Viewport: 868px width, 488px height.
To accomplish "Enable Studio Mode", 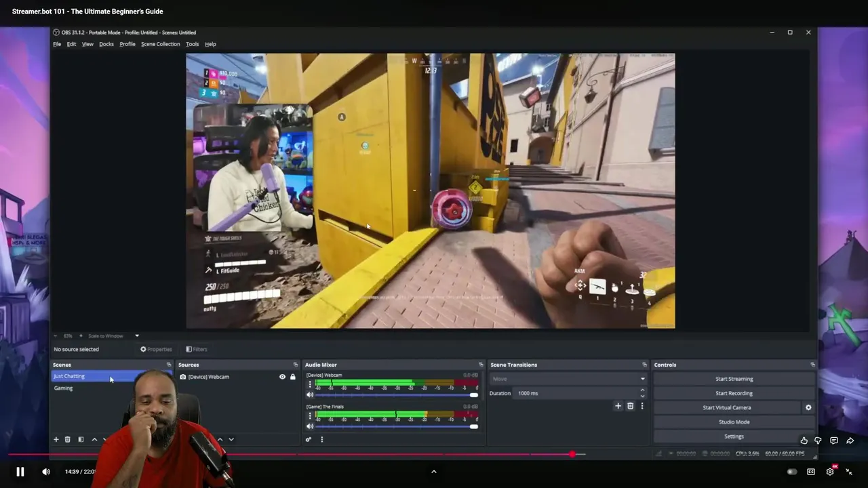I will click(734, 422).
